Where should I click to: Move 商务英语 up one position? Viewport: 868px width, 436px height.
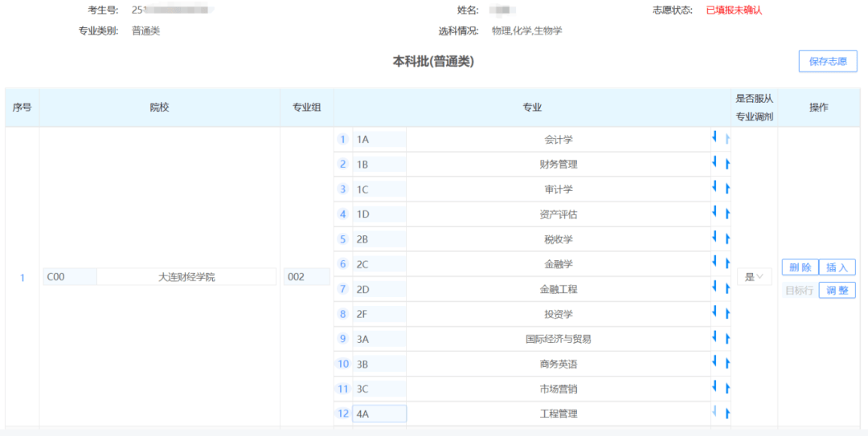click(x=728, y=364)
